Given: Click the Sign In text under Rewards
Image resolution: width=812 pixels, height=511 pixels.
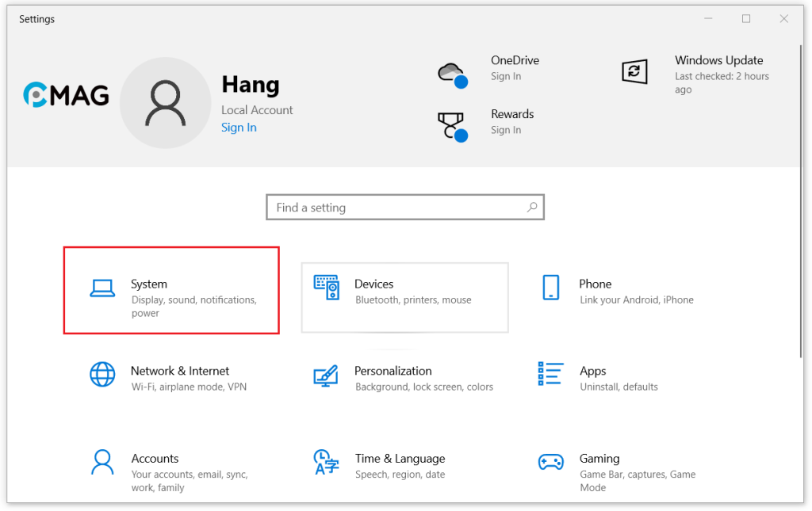Looking at the screenshot, I should tap(506, 130).
